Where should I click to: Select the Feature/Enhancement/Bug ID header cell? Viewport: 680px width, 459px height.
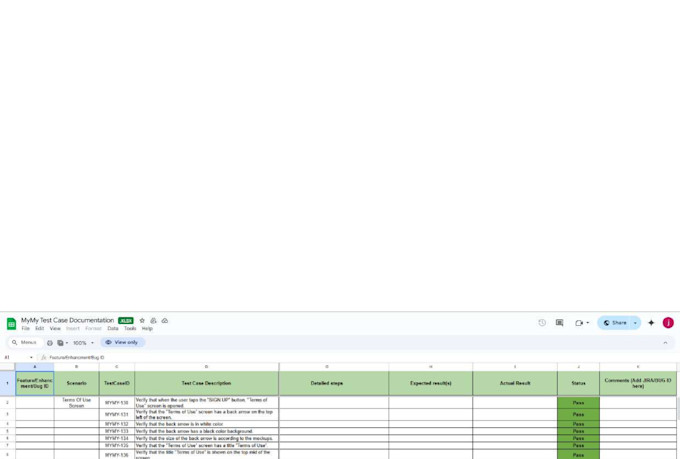(x=35, y=383)
